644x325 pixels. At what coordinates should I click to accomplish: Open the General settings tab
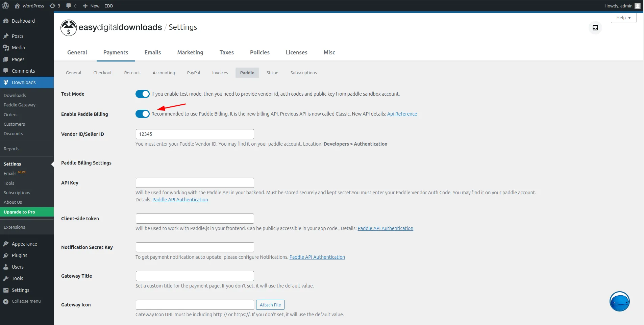coord(77,52)
